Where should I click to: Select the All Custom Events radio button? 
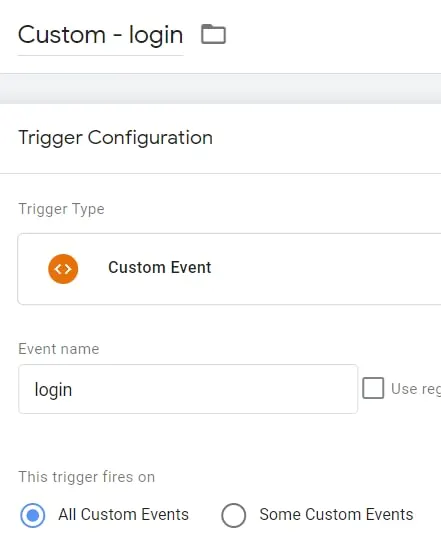tap(33, 515)
